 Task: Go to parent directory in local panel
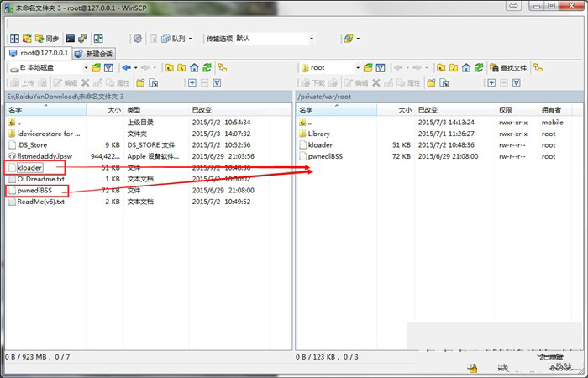click(x=169, y=68)
